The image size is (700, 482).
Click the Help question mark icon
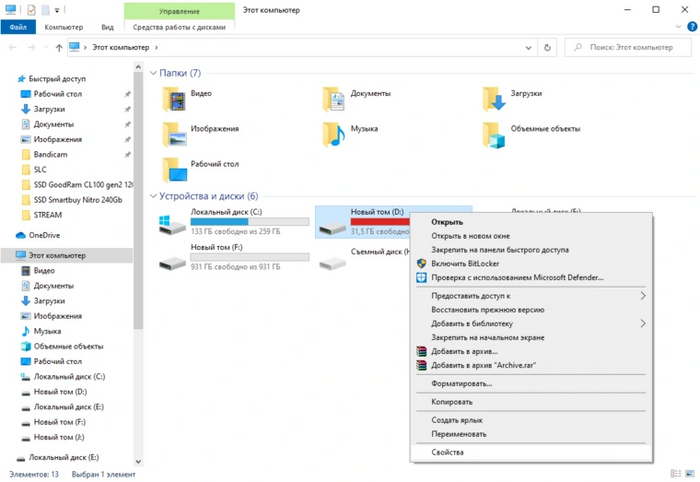688,28
